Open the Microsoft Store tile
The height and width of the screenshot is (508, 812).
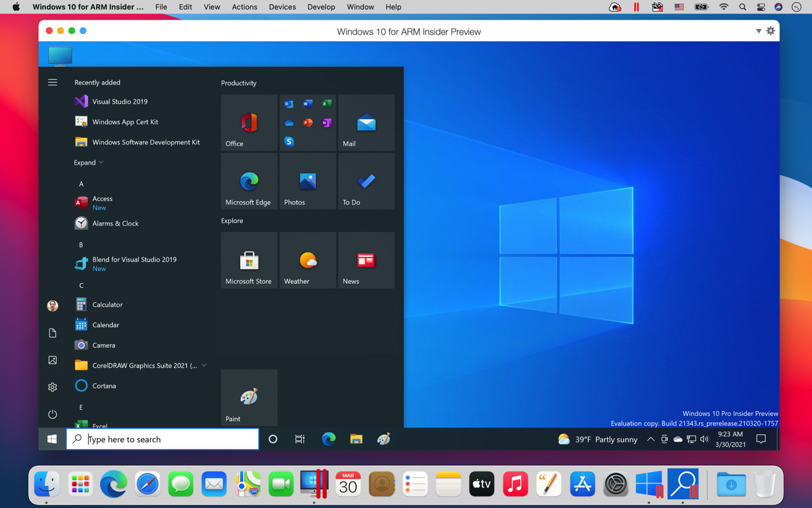coord(249,261)
